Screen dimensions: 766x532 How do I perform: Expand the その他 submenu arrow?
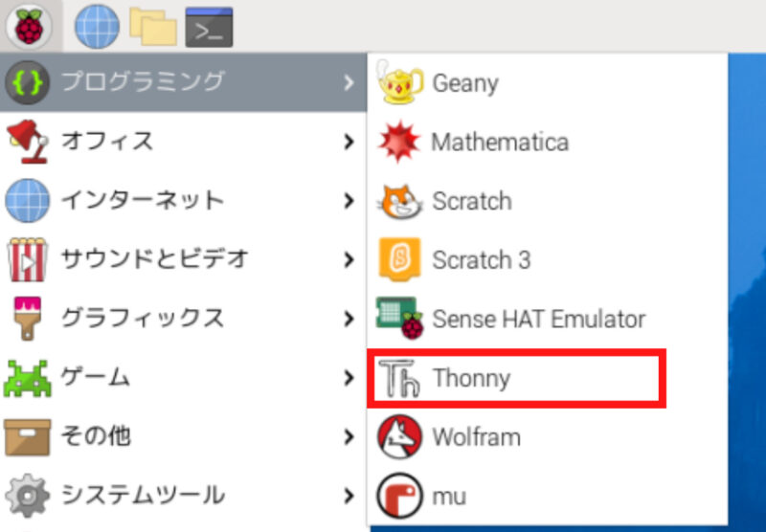click(349, 437)
